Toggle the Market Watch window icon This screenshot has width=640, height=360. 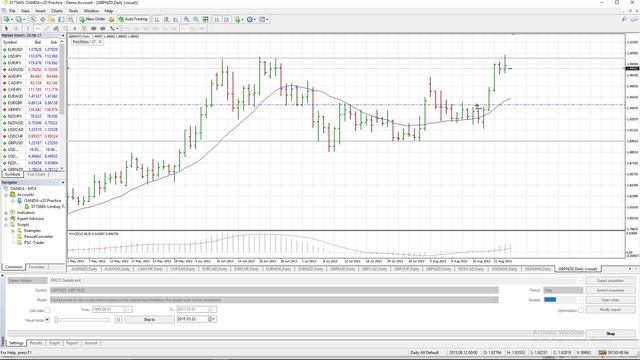(x=33, y=19)
